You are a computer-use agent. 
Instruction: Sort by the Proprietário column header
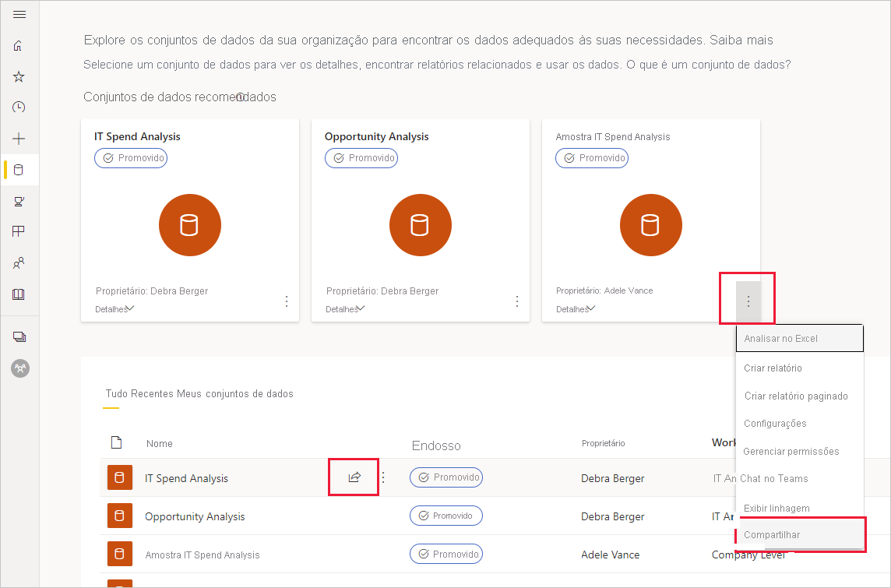tap(603, 443)
